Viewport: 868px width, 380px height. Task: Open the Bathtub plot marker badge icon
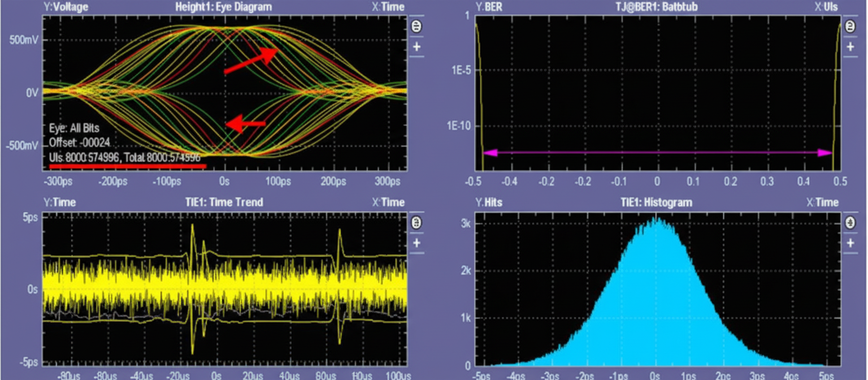tap(849, 26)
